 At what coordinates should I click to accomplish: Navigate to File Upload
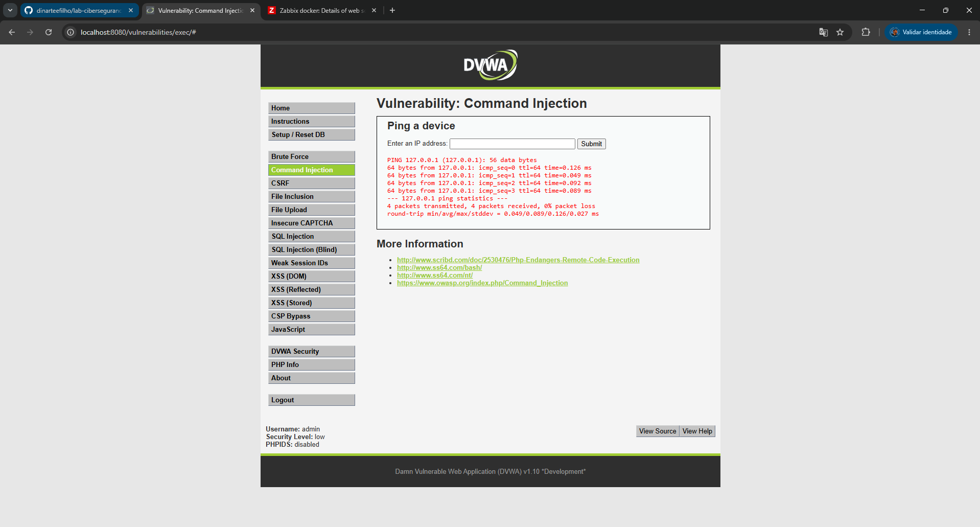[x=312, y=210]
